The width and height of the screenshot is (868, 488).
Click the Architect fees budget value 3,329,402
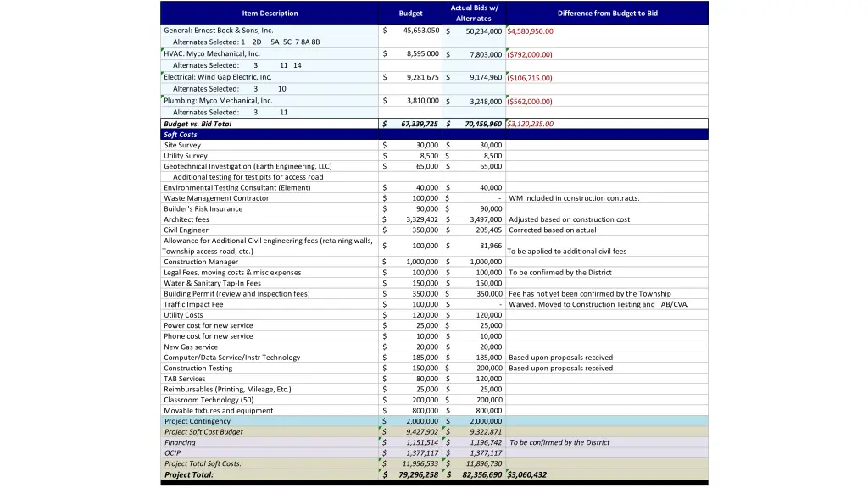pyautogui.click(x=422, y=219)
